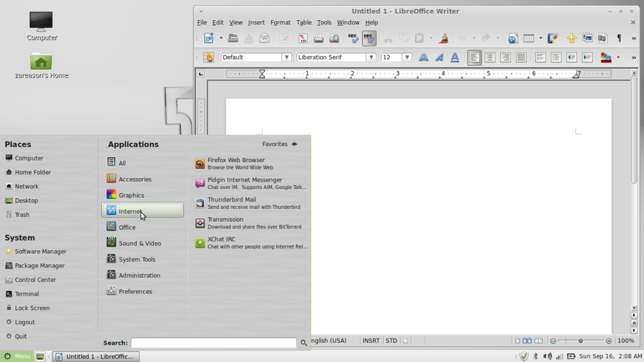This screenshot has height=362, width=644.
Task: Open Software Manager under System
Action: 40,251
